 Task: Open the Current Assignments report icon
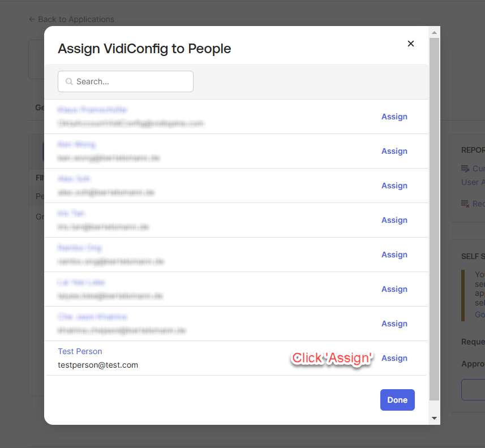point(465,169)
